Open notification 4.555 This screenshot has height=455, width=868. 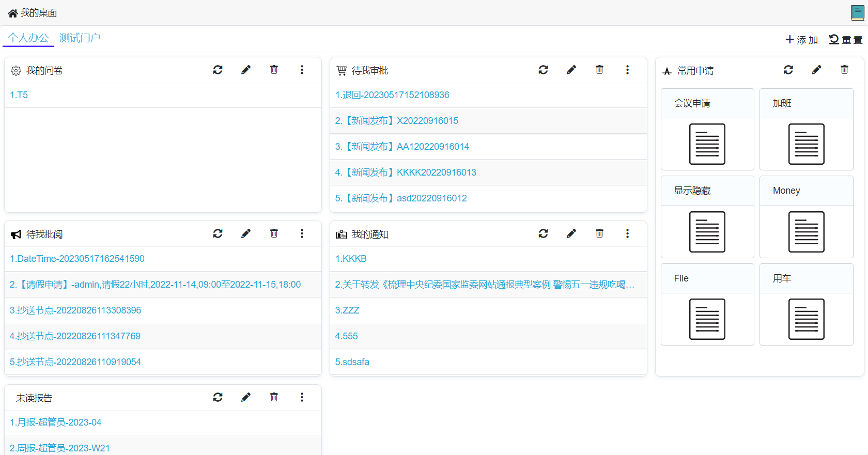click(346, 336)
